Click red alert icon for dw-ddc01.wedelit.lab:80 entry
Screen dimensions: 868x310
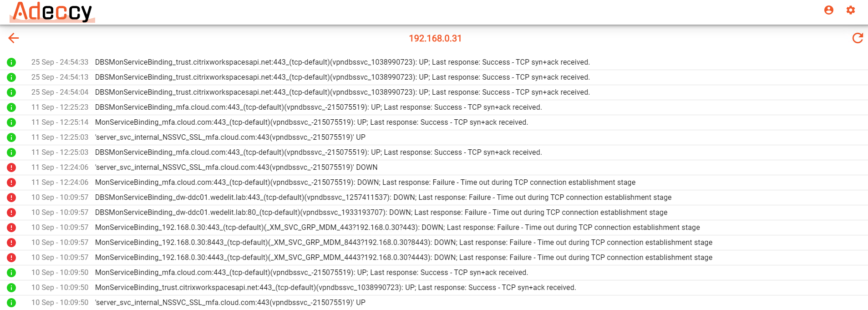coord(11,213)
